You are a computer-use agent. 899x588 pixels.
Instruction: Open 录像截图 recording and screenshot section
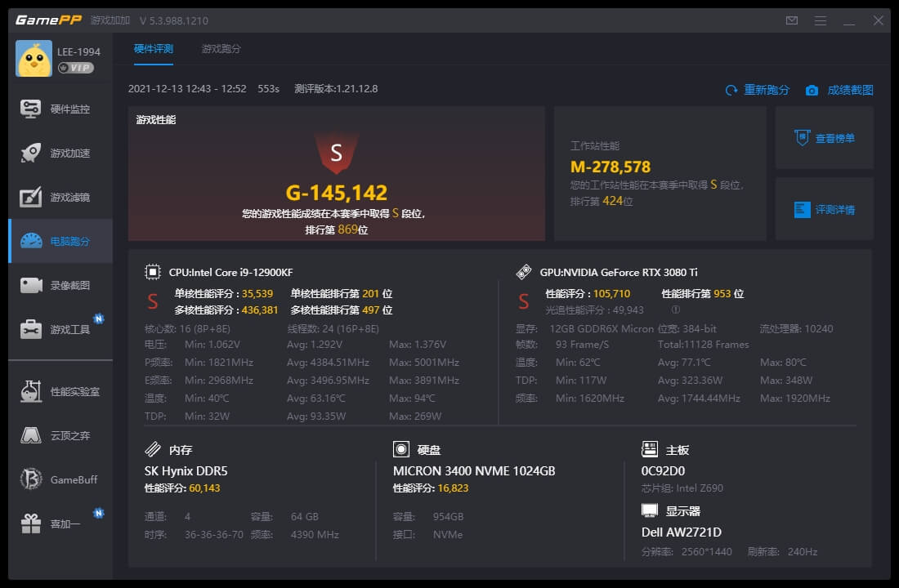pyautogui.click(x=60, y=285)
